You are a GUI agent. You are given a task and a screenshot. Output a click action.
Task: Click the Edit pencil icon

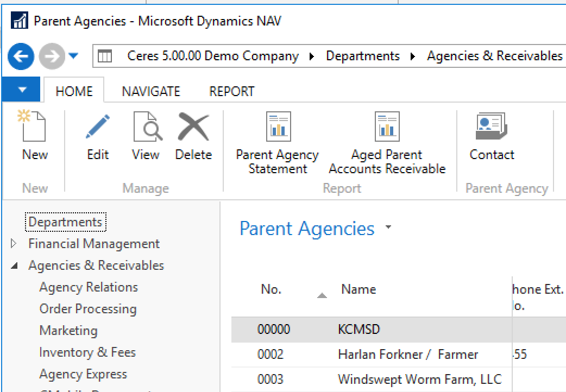point(98,127)
